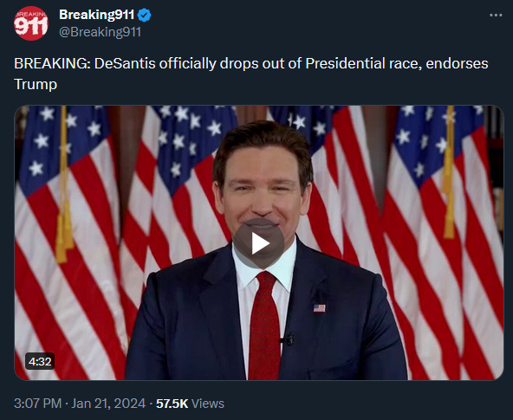The image size is (513, 420).
Task: Select the word BREAKING: in the tweet
Action: coord(52,63)
